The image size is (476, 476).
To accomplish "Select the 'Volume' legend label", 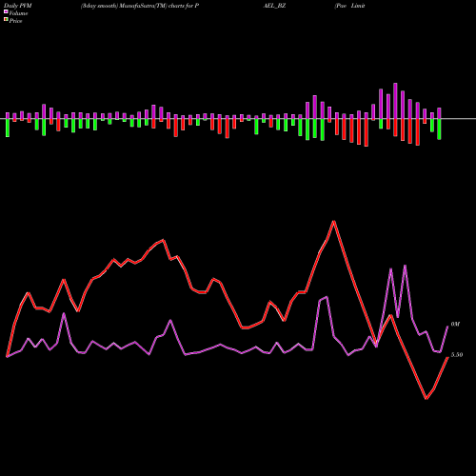I will (x=18, y=13).
